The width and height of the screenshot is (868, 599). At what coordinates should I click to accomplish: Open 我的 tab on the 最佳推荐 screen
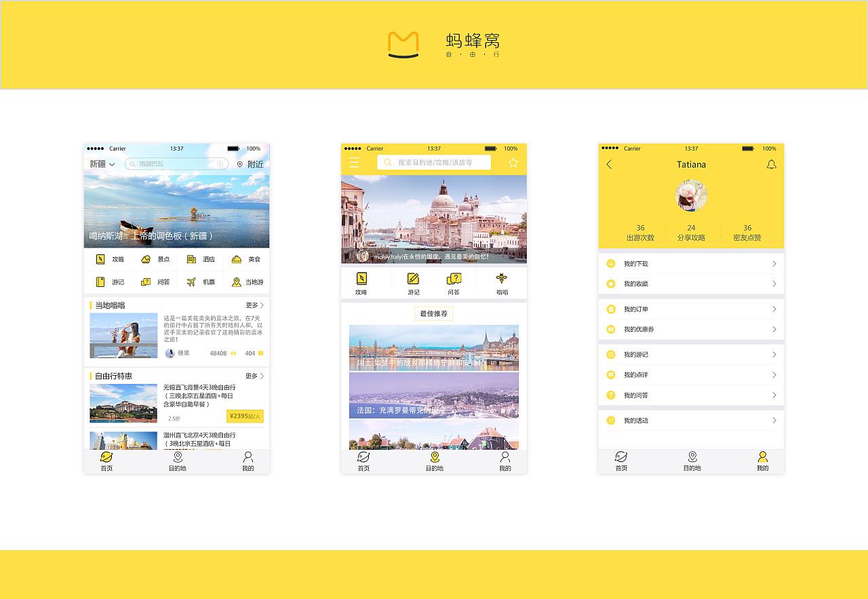[505, 461]
